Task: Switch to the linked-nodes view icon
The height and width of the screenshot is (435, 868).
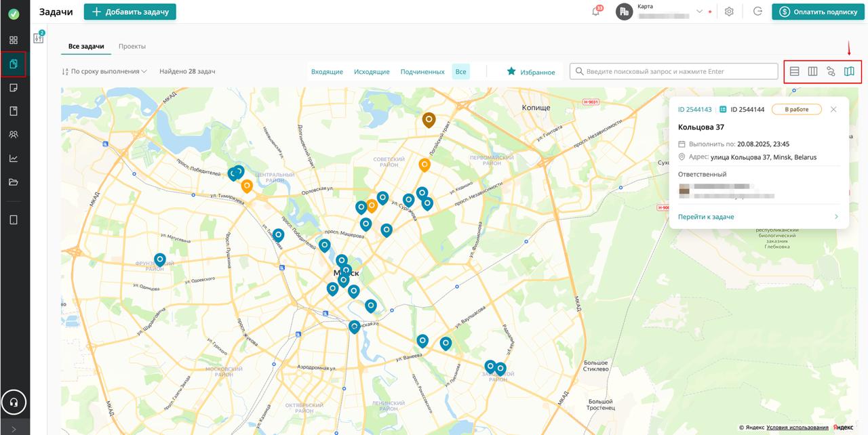Action: pyautogui.click(x=831, y=71)
